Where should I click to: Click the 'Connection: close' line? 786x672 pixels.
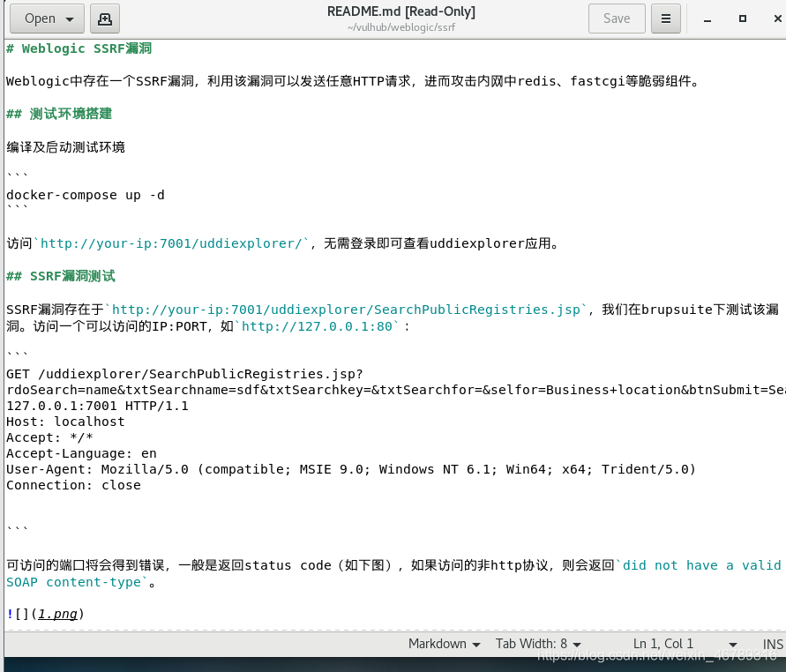coord(74,485)
